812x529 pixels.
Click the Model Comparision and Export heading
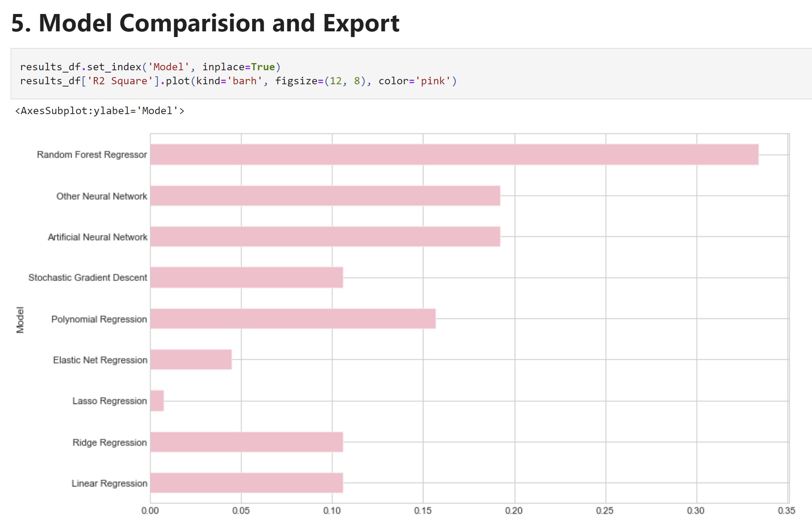coord(205,23)
